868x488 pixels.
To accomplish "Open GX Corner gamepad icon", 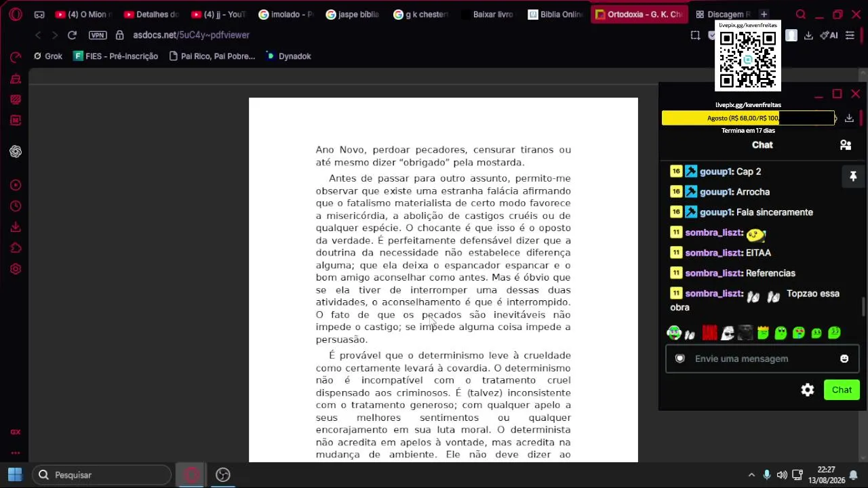I will [x=39, y=14].
